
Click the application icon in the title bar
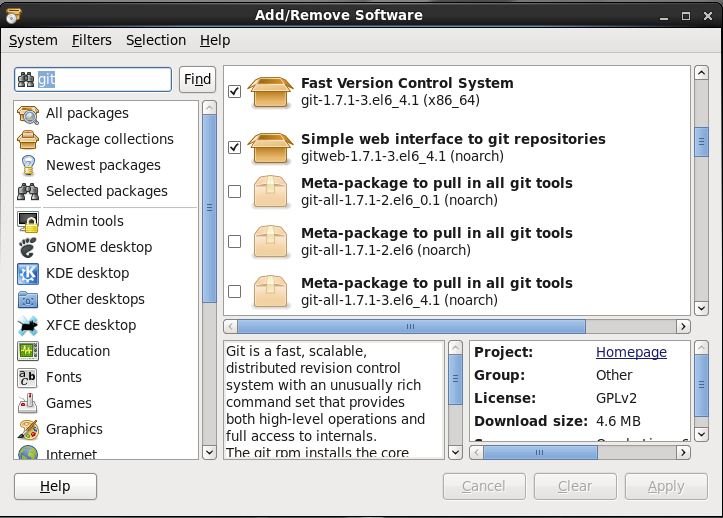click(13, 15)
